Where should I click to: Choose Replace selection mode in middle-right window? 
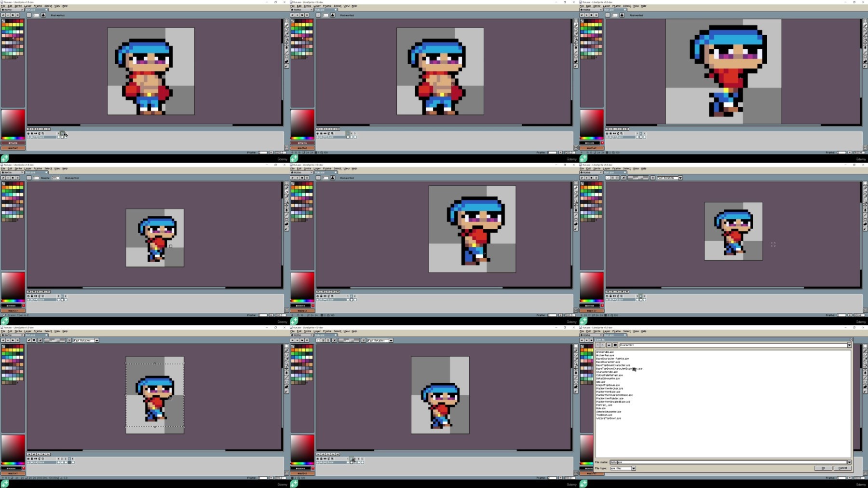pos(608,178)
